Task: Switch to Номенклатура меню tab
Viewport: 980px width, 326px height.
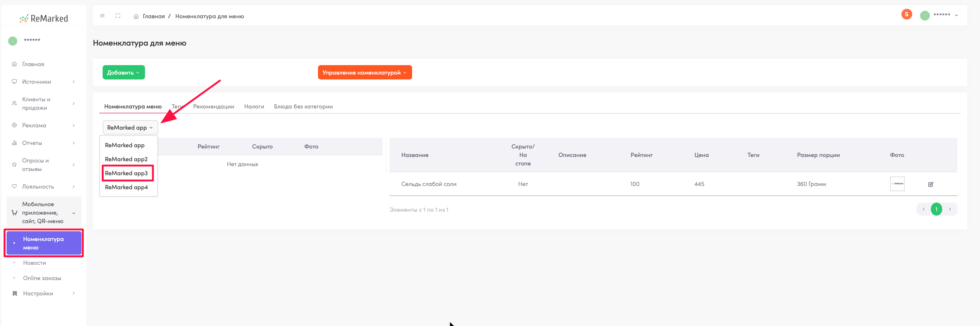Action: (x=133, y=106)
